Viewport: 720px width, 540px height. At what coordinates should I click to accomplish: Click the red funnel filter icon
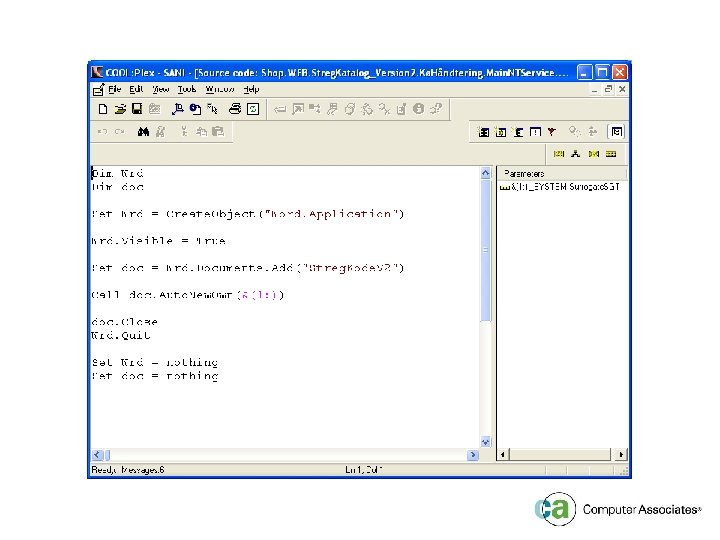pos(552,132)
